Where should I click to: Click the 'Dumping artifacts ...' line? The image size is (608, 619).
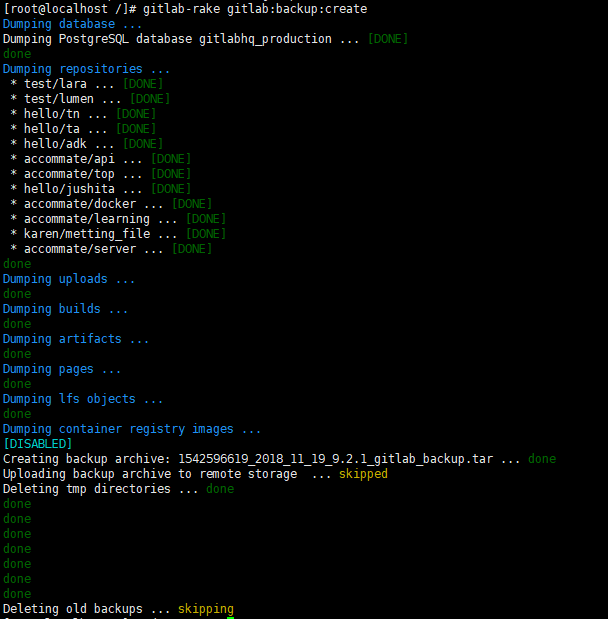[76, 339]
